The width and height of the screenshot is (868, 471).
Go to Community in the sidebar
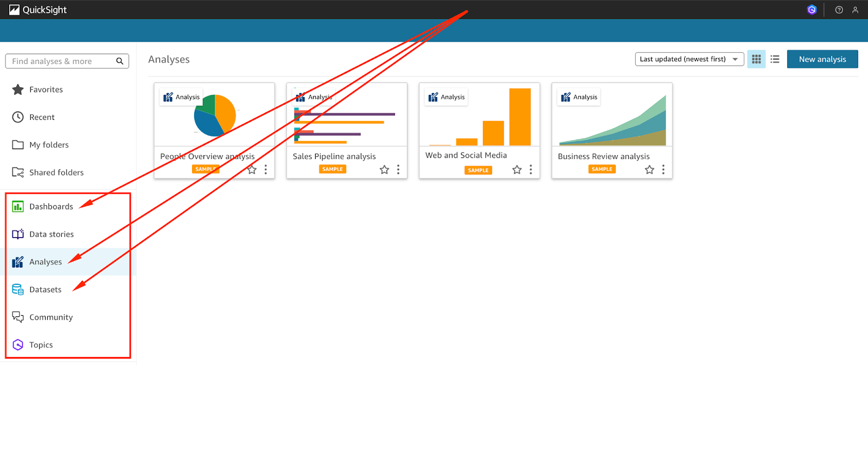pos(51,317)
